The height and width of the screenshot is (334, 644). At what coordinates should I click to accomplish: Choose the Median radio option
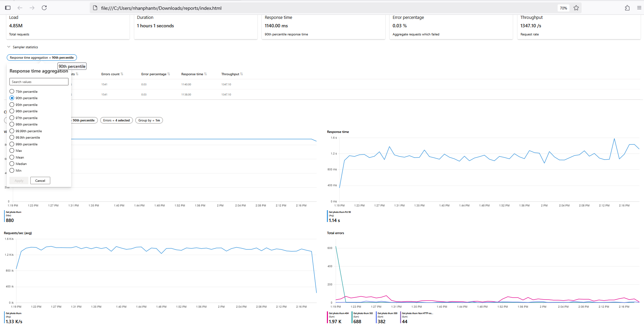12,164
